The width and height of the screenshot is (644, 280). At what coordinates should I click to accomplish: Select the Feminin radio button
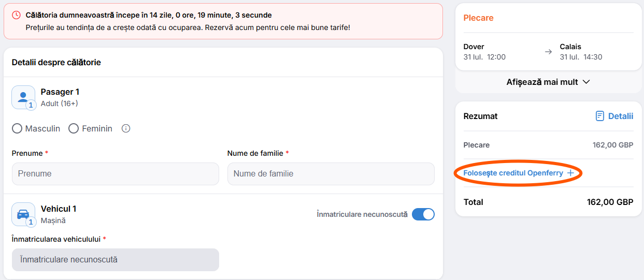pos(74,128)
